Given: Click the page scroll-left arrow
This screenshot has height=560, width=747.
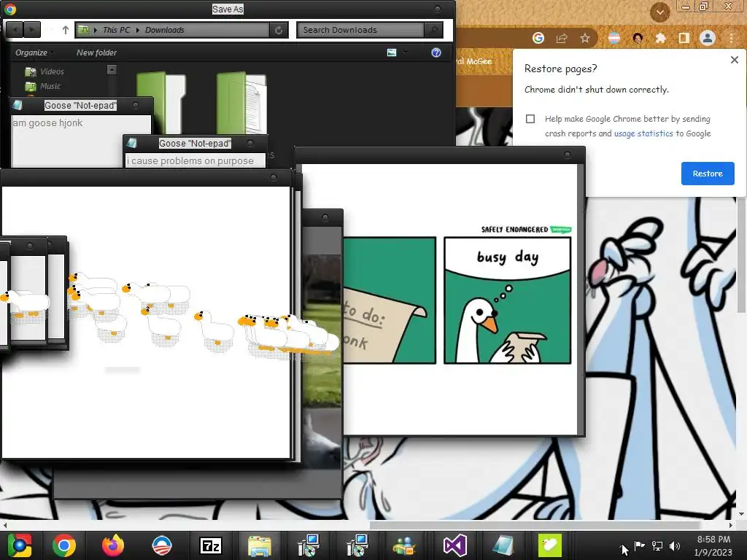Looking at the screenshot, I should pos(5,525).
